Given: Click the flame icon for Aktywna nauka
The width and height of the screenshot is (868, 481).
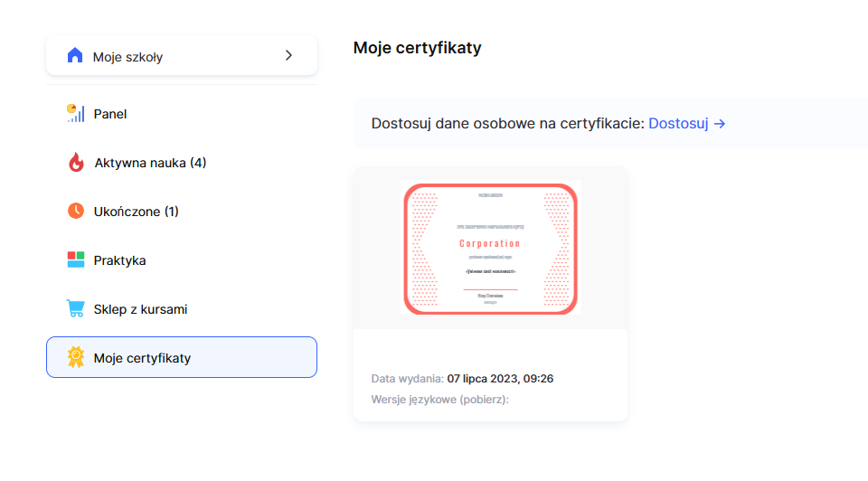Looking at the screenshot, I should (x=75, y=163).
